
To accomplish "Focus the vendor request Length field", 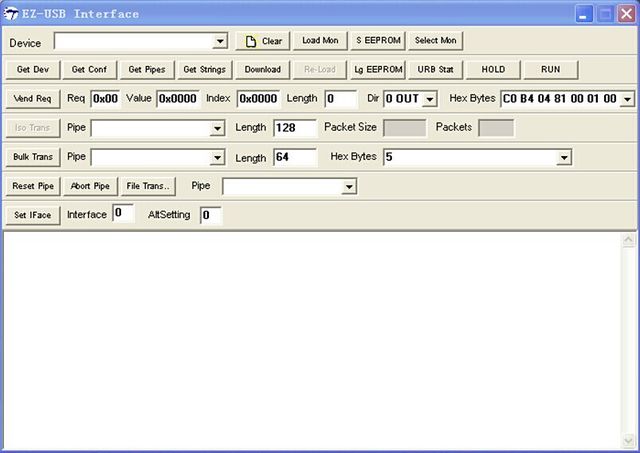I will click(341, 99).
